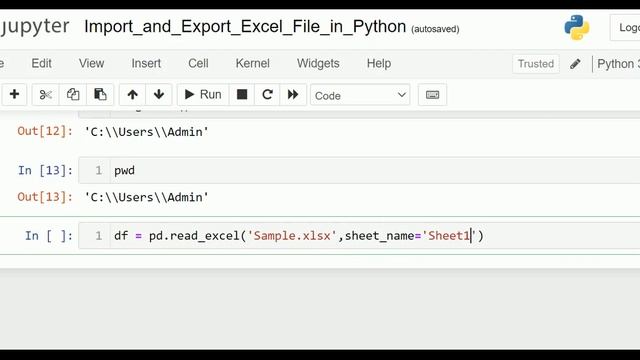Restart kernel and rerun all fast-forward icon
This screenshot has width=640, height=360.
[x=293, y=95]
